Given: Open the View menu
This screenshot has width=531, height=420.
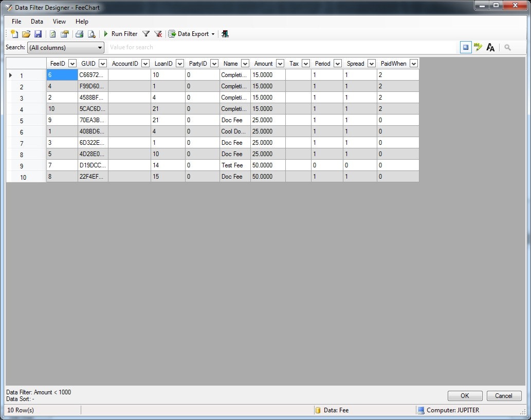Looking at the screenshot, I should 59,22.
